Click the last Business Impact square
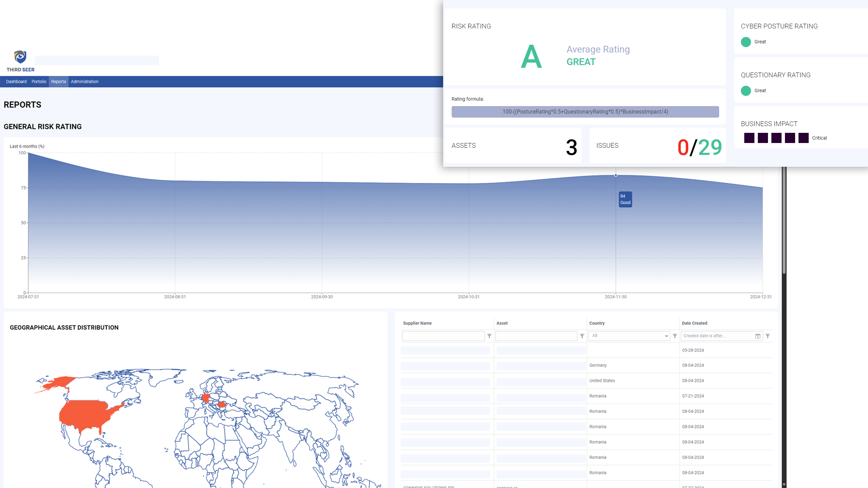The width and height of the screenshot is (868, 488). click(x=804, y=138)
